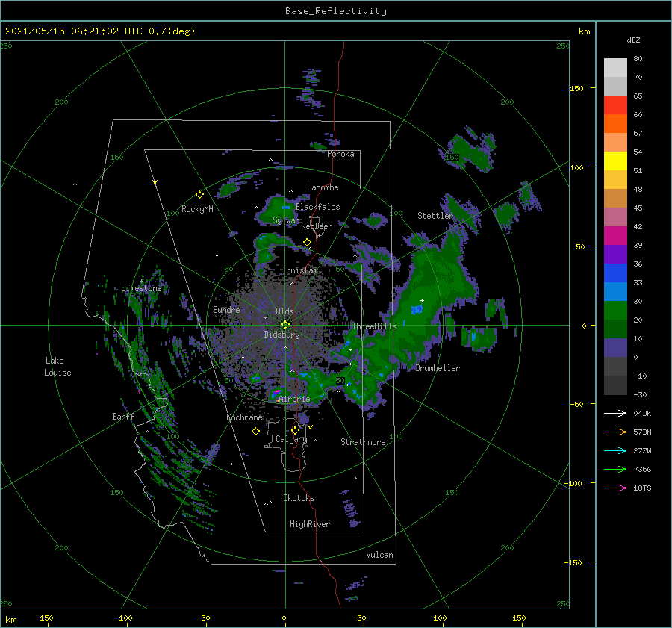This screenshot has height=628, width=672.
Task: Click the yellow diamond marker beside RockyMH
Action: click(199, 195)
